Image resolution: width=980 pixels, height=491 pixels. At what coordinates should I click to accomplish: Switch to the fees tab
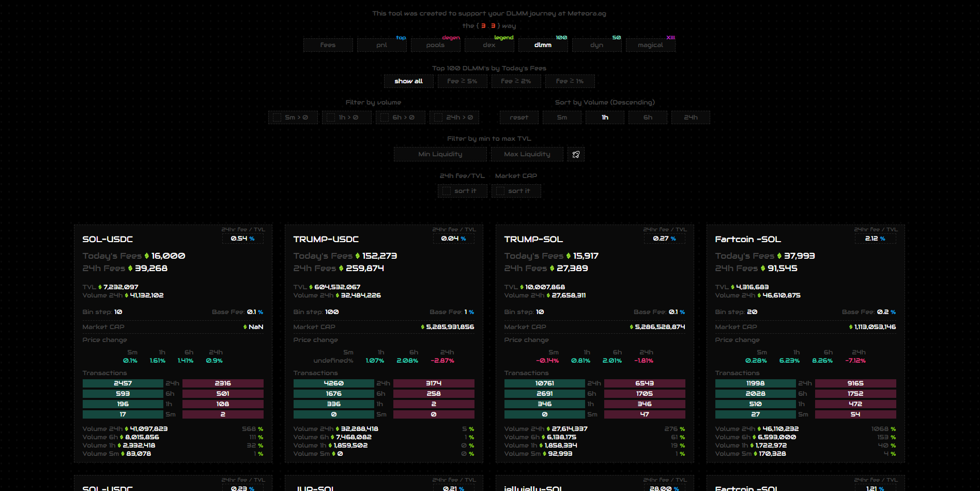pyautogui.click(x=328, y=45)
